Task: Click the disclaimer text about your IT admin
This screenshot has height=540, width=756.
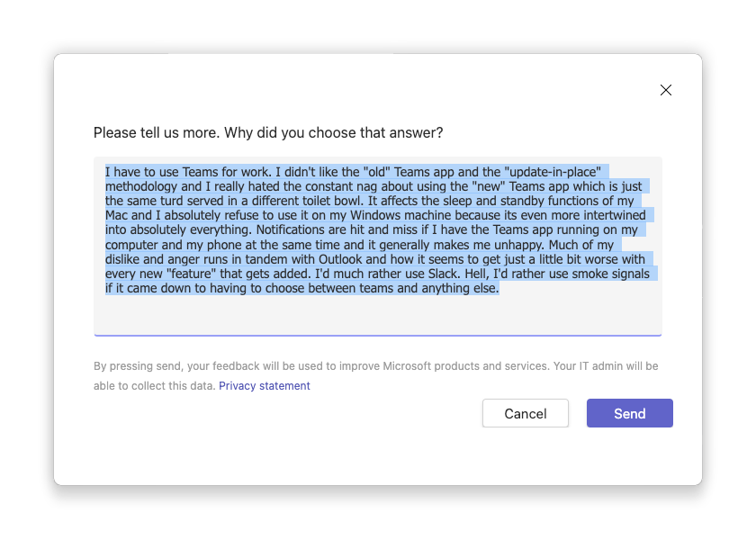Action: [378, 365]
